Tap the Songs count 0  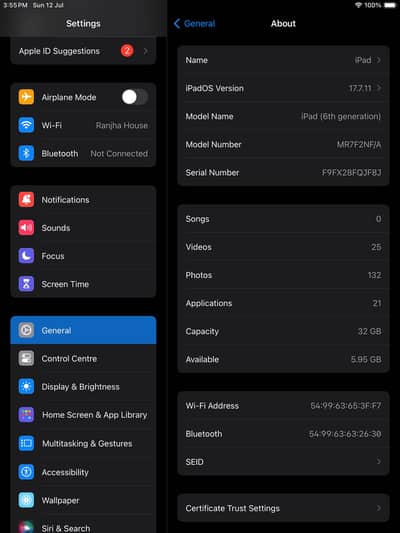[378, 219]
